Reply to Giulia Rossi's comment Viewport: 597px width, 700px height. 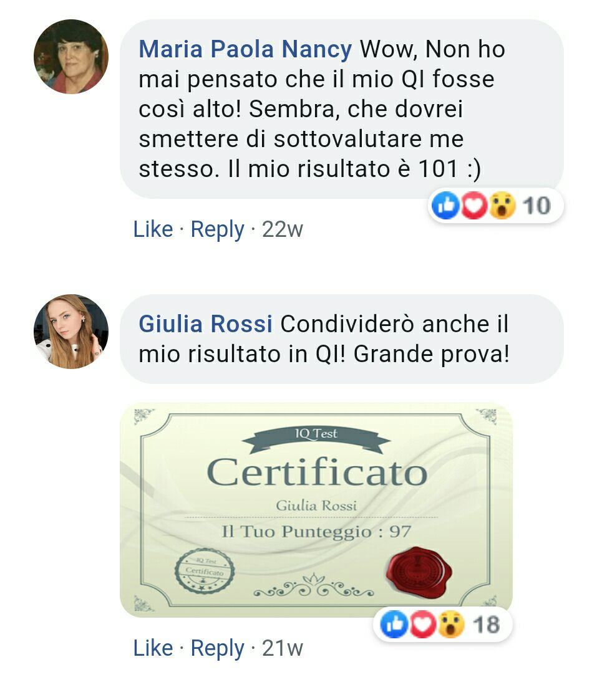217,648
